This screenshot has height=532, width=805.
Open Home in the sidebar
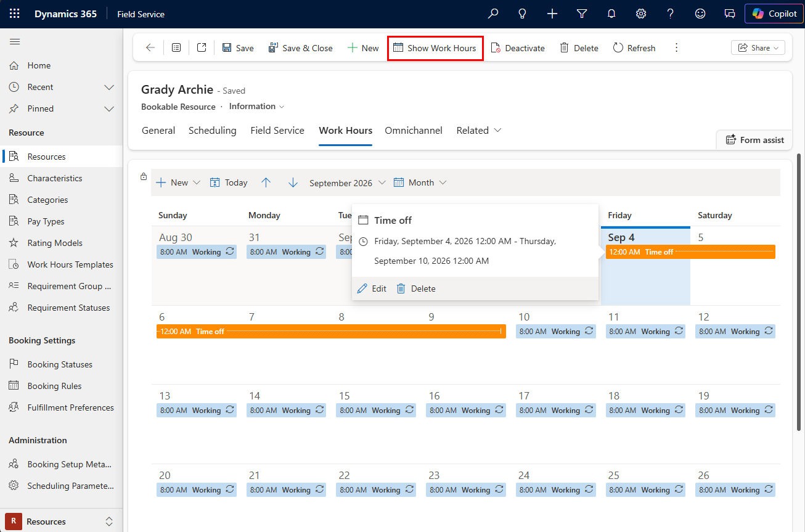pos(39,65)
